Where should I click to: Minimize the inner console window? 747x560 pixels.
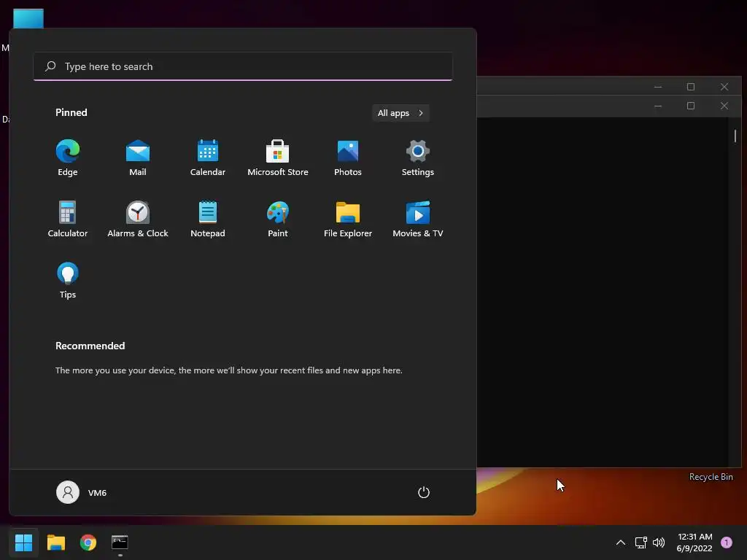(x=658, y=106)
